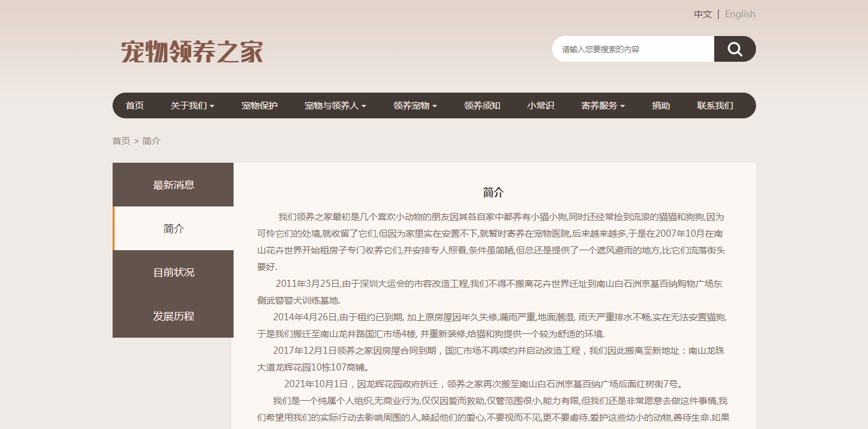This screenshot has height=429, width=868.
Task: Go to 宠物保护 page
Action: pos(259,105)
